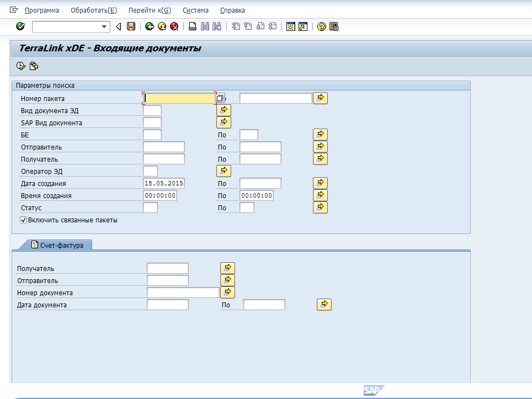Click the Дата создания field showing 18.05.2015
This screenshot has height=399, width=532.
click(164, 184)
